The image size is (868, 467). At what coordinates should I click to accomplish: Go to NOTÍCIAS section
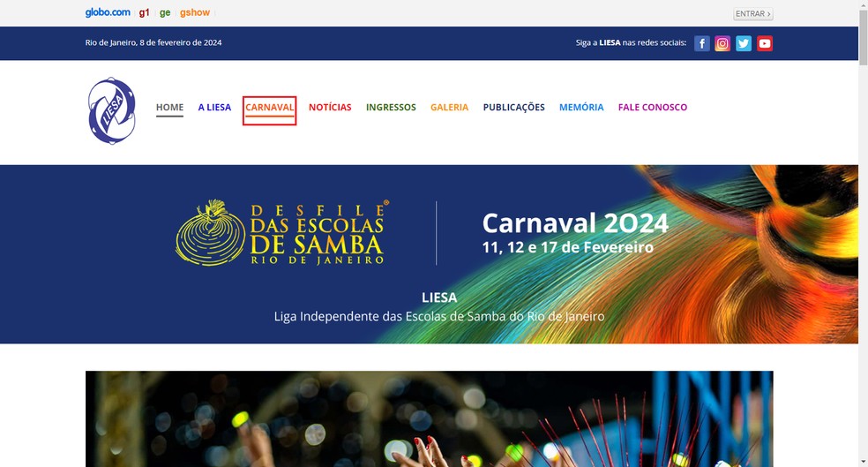(330, 108)
